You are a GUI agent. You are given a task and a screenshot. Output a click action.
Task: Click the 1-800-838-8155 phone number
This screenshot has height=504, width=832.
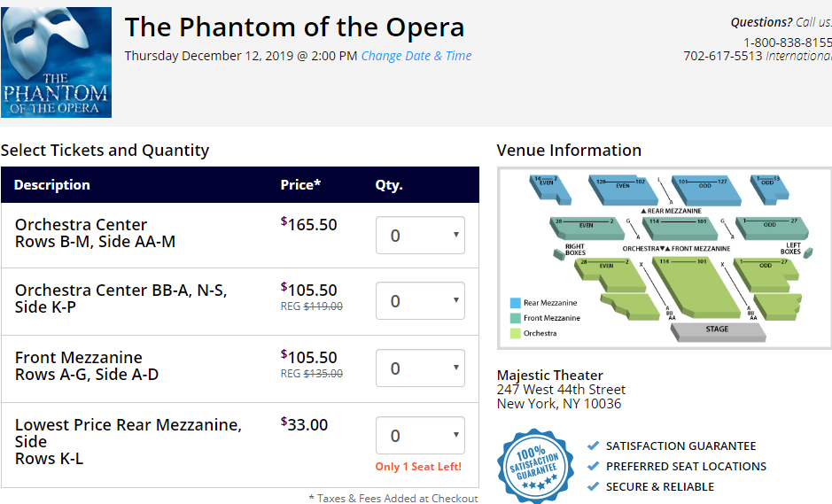tap(788, 43)
